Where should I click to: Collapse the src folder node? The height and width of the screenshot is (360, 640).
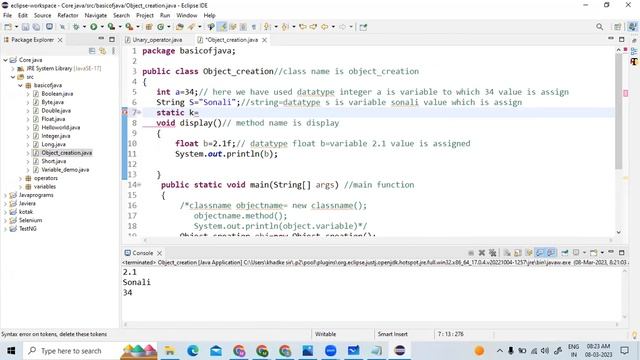pyautogui.click(x=13, y=77)
